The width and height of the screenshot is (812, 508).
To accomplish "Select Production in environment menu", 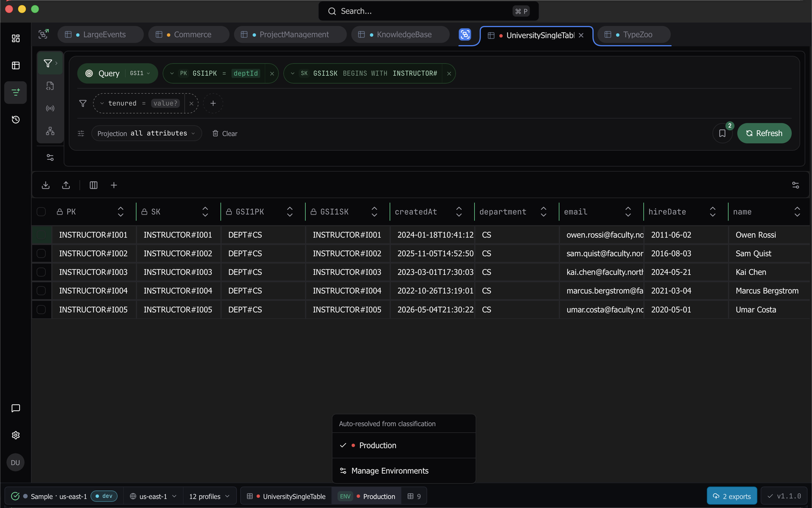I will [404, 445].
